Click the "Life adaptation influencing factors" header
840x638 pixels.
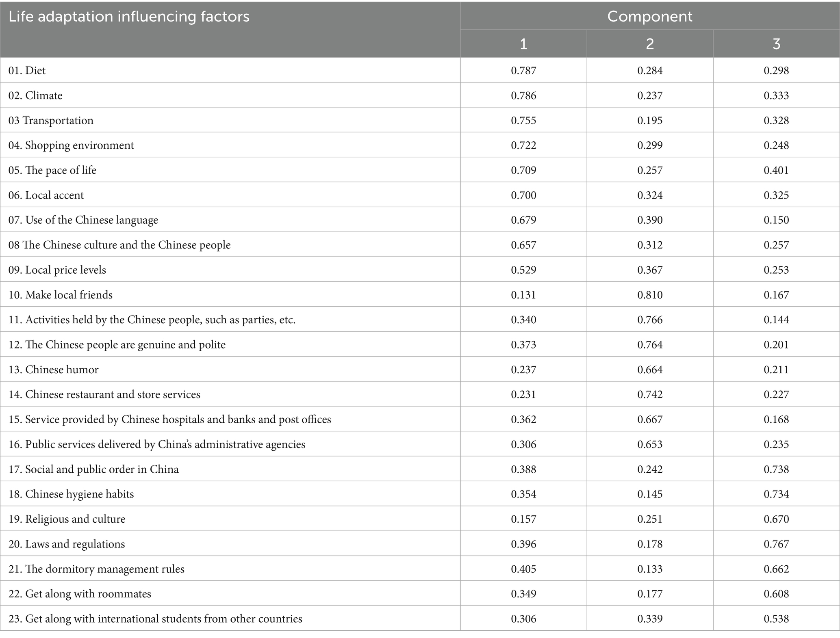pyautogui.click(x=129, y=17)
